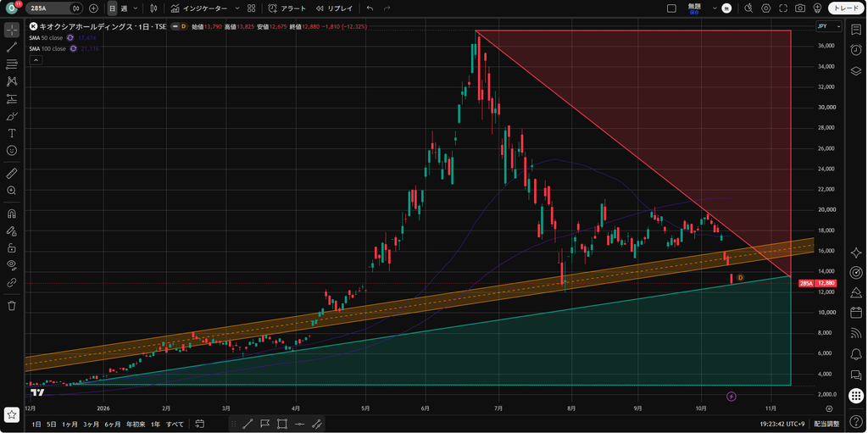Expand the indicator favorites dropdown arrow
868x433 pixels.
tap(237, 8)
